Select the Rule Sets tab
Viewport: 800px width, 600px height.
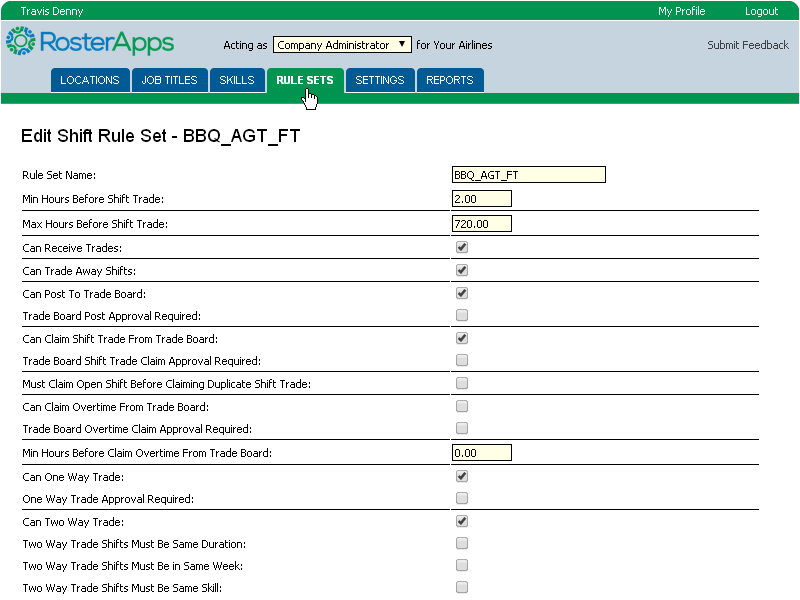pyautogui.click(x=305, y=80)
